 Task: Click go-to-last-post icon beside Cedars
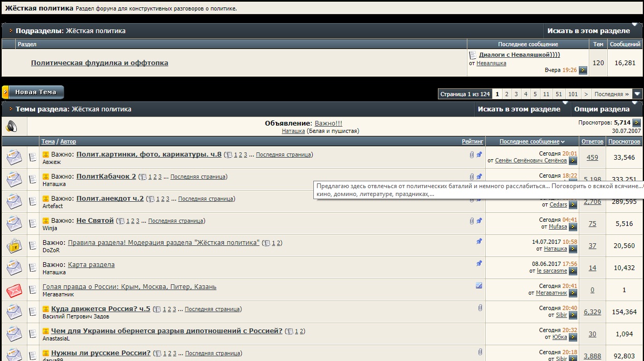pyautogui.click(x=573, y=204)
